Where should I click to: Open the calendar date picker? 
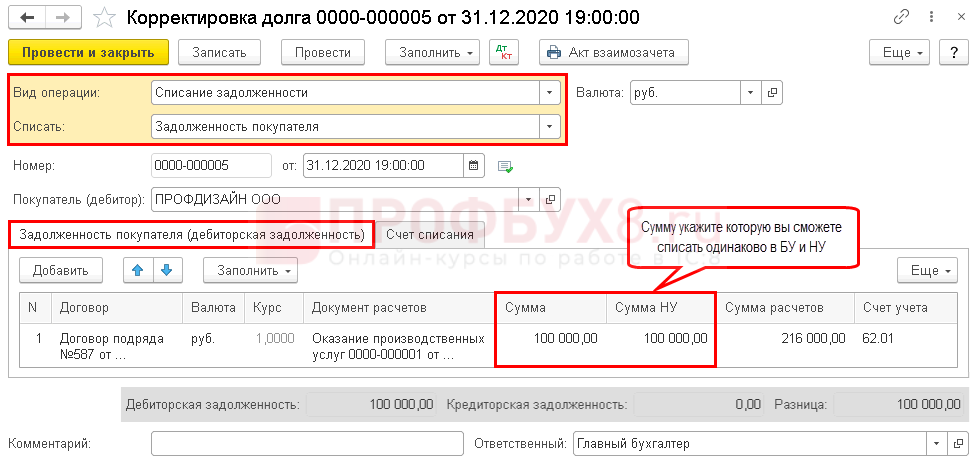(x=473, y=165)
